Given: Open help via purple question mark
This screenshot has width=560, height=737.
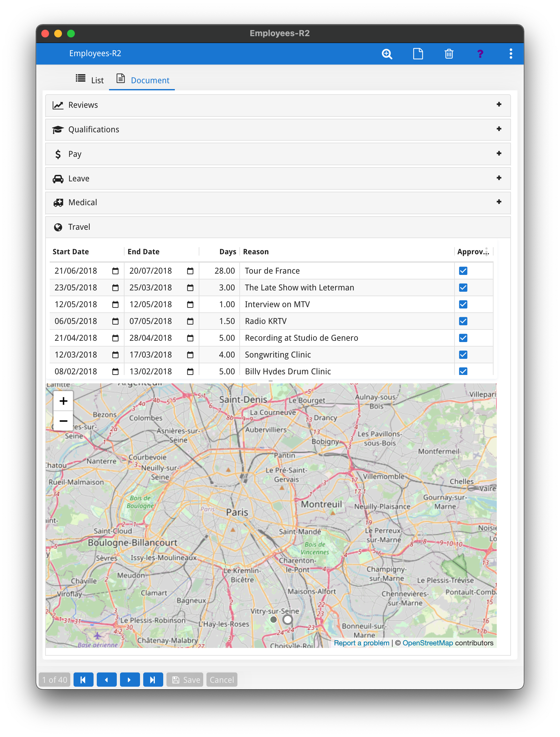Looking at the screenshot, I should click(x=480, y=54).
